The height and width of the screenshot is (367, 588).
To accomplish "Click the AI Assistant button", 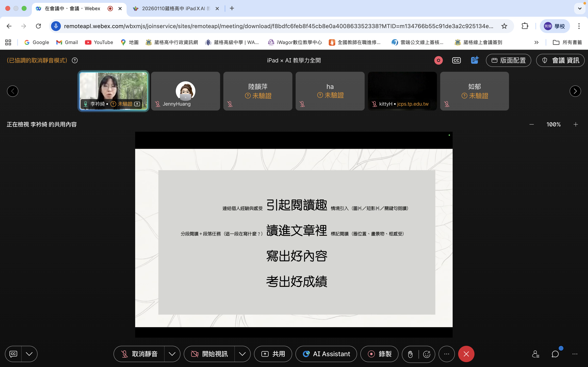I will point(326,354).
